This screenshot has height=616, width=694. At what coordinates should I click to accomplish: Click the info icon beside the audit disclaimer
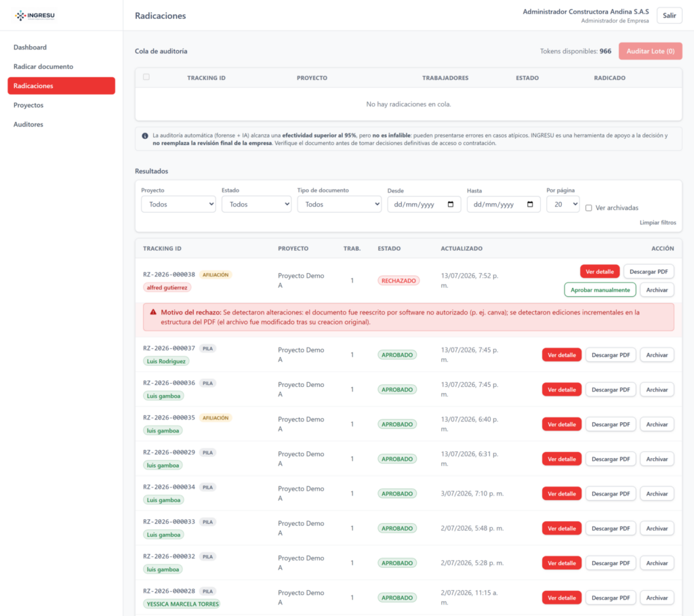tap(145, 136)
